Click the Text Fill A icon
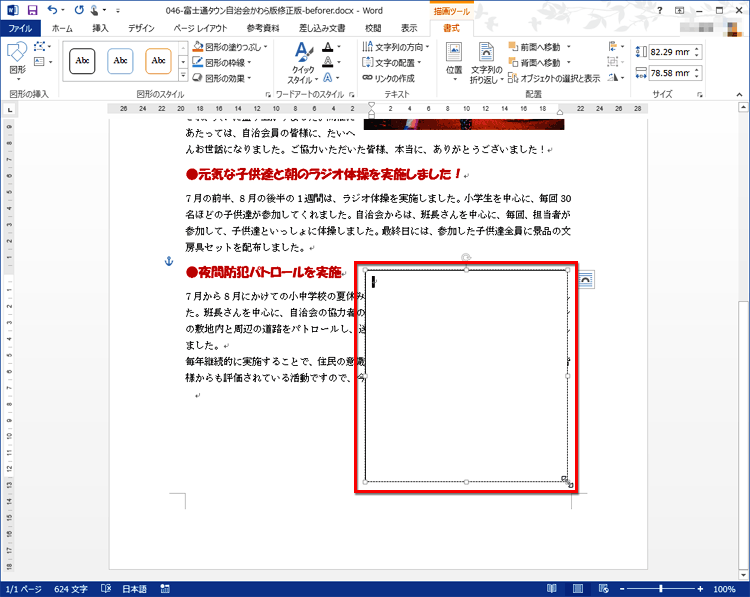 click(x=328, y=47)
